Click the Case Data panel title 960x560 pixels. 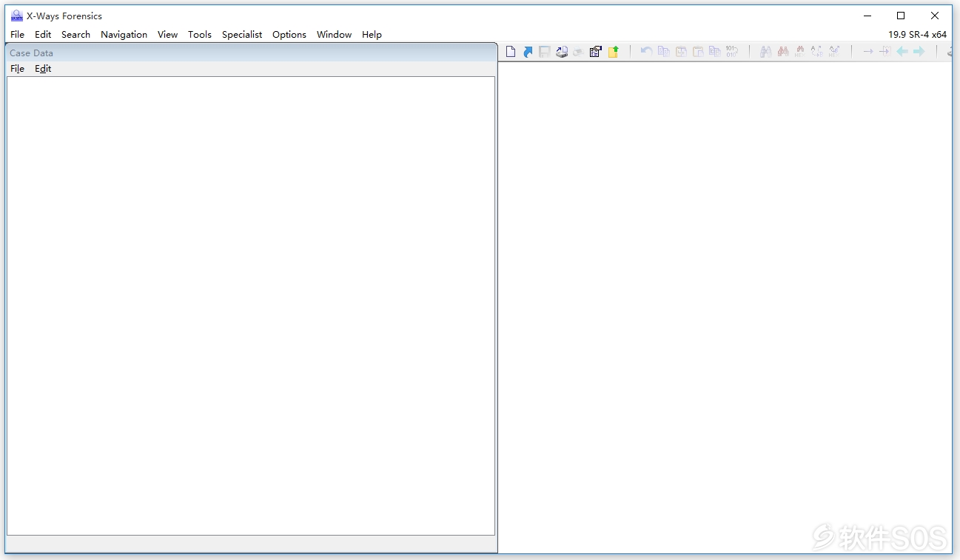31,53
